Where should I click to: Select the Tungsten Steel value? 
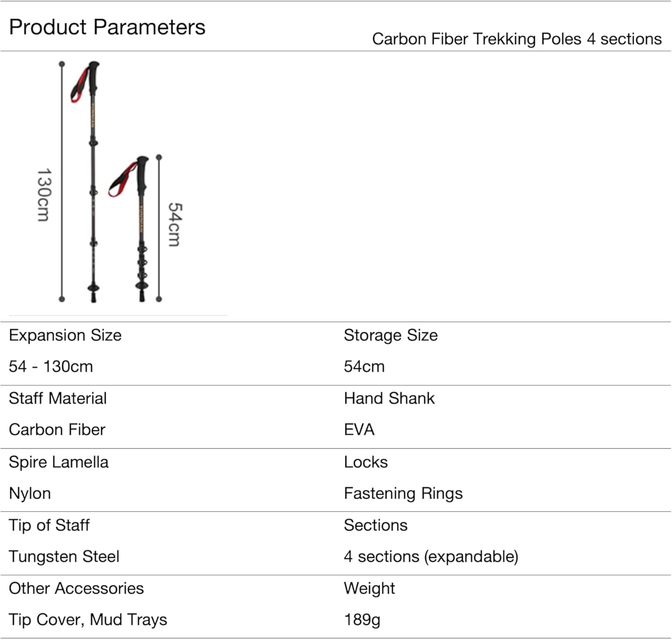pyautogui.click(x=64, y=557)
